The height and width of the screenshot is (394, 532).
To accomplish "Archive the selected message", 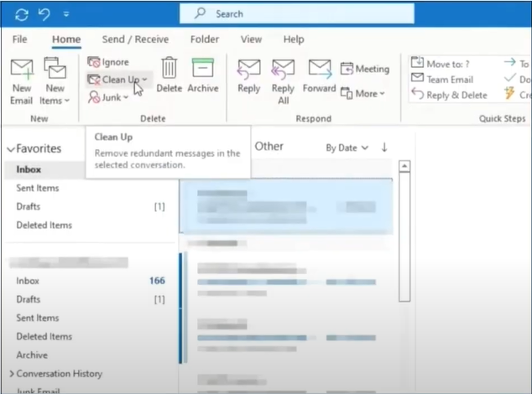I will tap(203, 75).
